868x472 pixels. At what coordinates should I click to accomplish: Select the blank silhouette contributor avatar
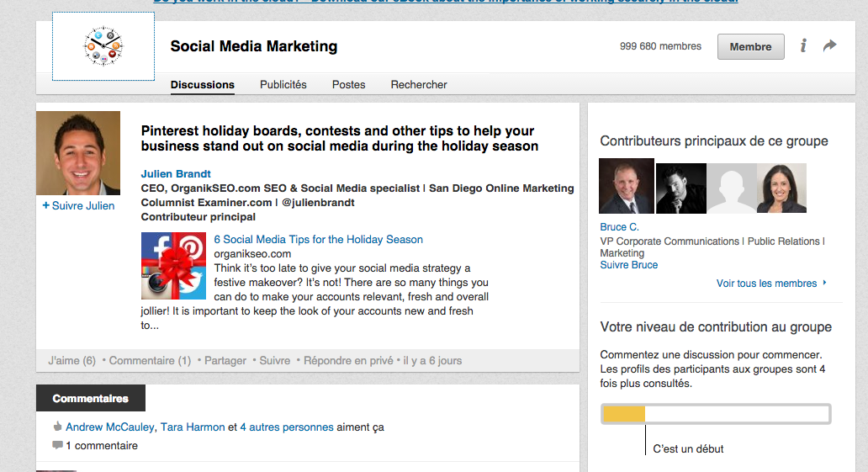click(x=732, y=188)
